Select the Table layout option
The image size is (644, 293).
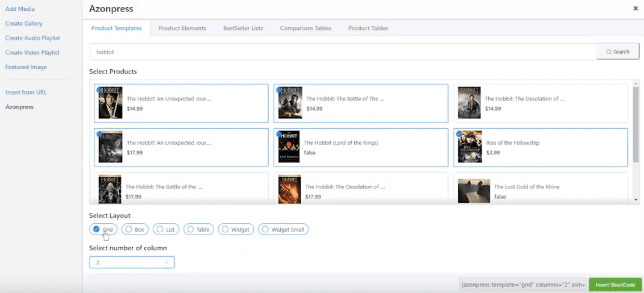pos(199,229)
